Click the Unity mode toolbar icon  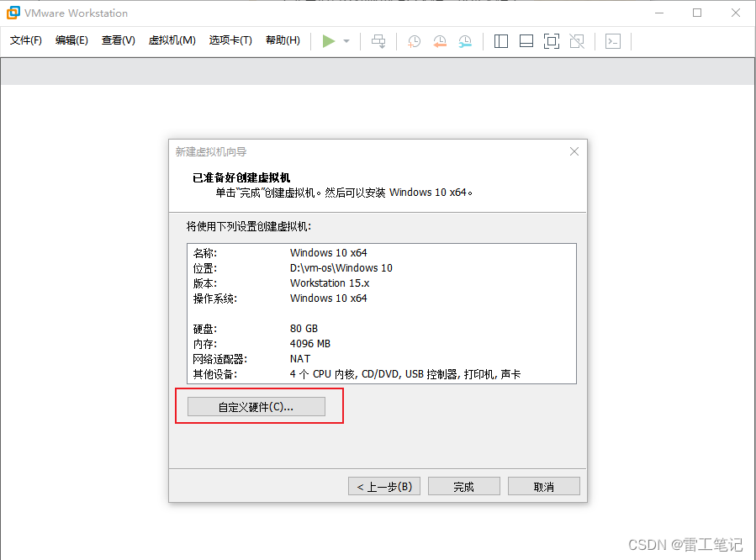click(x=577, y=41)
